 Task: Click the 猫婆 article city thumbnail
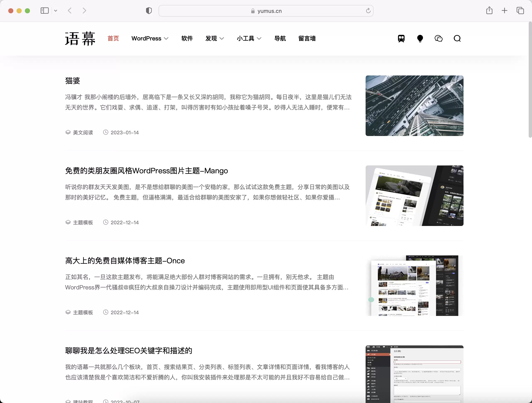(414, 106)
